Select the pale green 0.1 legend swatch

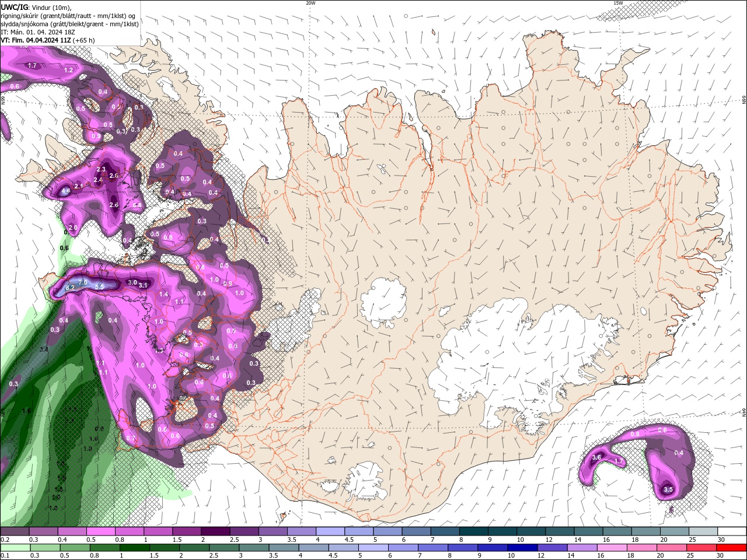click(x=15, y=548)
